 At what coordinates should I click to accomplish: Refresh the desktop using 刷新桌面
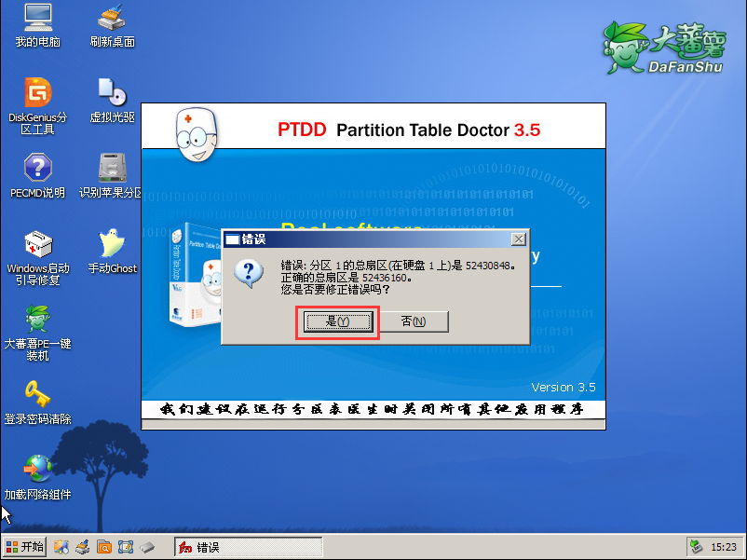coord(110,23)
